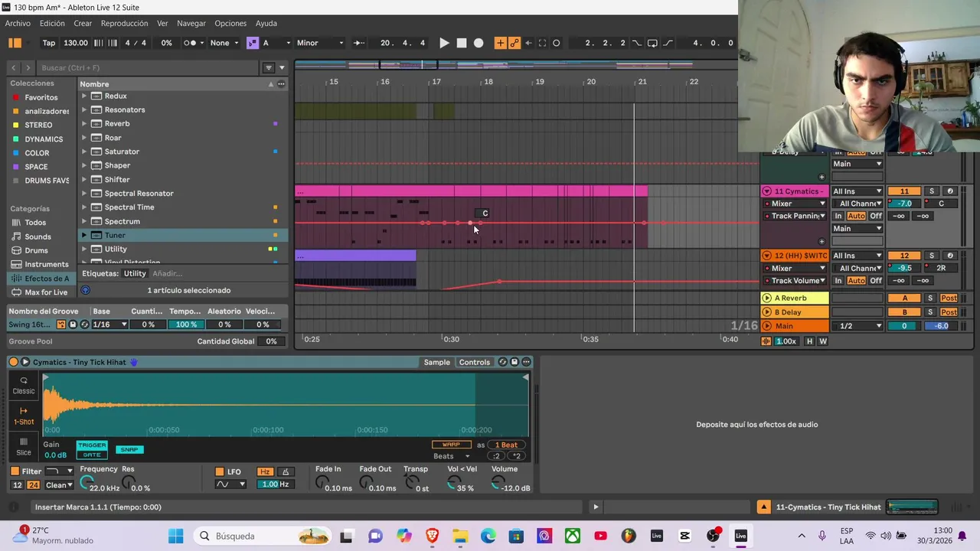Click the Tap tempo button
Image resolution: width=980 pixels, height=551 pixels.
[x=49, y=43]
